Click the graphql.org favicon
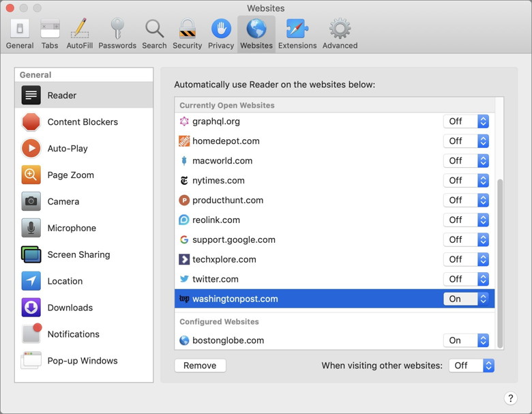This screenshot has height=414, width=532. (x=184, y=121)
